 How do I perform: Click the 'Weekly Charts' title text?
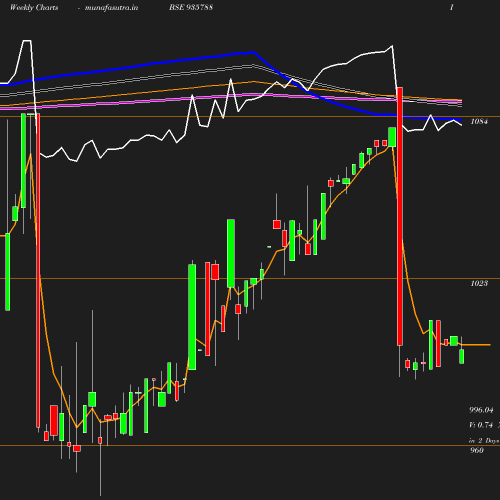point(34,8)
